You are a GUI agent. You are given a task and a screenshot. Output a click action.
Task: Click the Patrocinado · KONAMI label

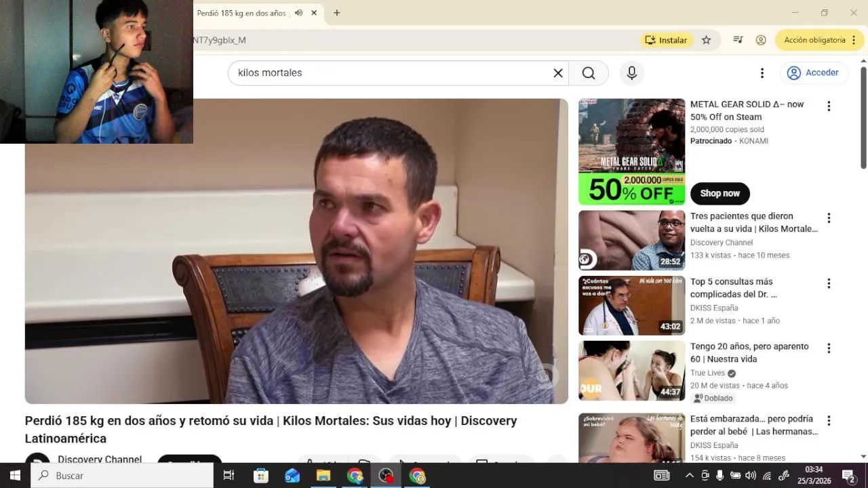[x=729, y=141]
